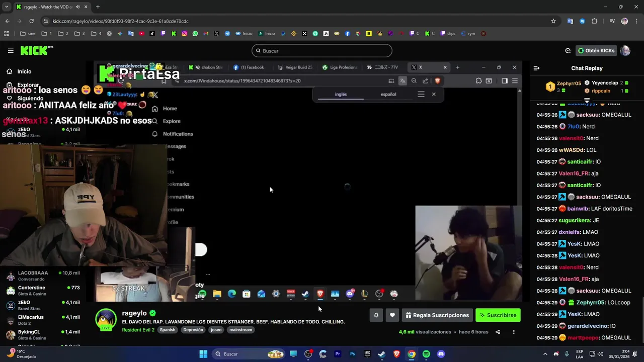Open the 'clips' bookmark

point(448,34)
